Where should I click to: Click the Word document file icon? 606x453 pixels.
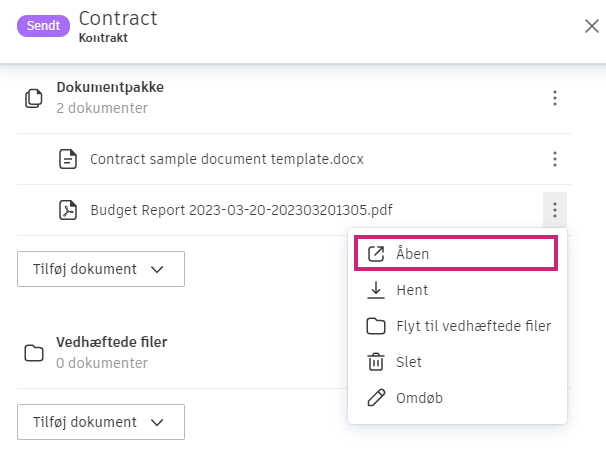(x=68, y=159)
